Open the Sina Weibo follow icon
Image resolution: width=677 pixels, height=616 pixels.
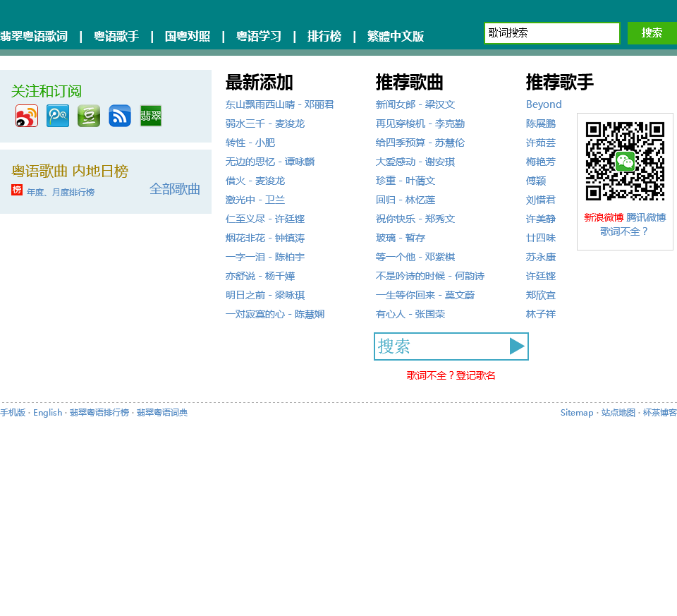[27, 116]
